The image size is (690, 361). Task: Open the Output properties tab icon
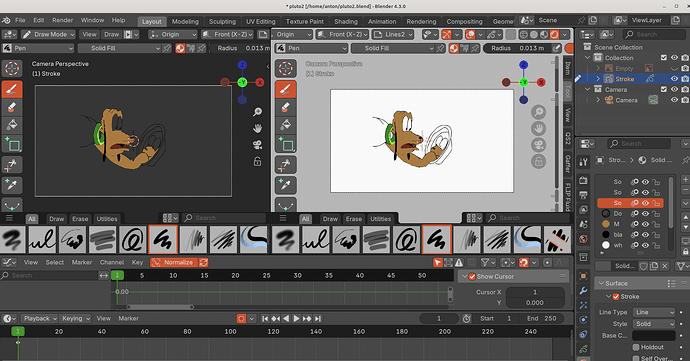(x=584, y=195)
